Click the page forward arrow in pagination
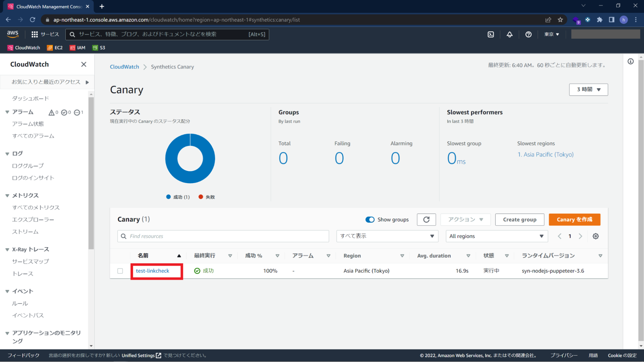 [580, 236]
